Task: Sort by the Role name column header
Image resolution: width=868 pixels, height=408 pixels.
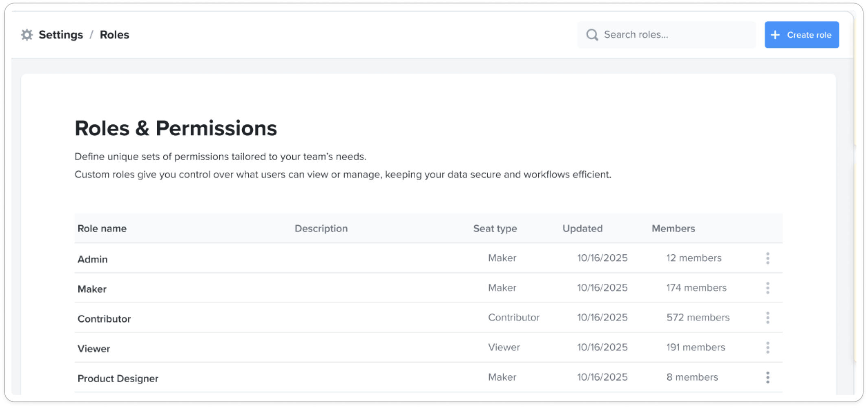Action: pos(102,229)
